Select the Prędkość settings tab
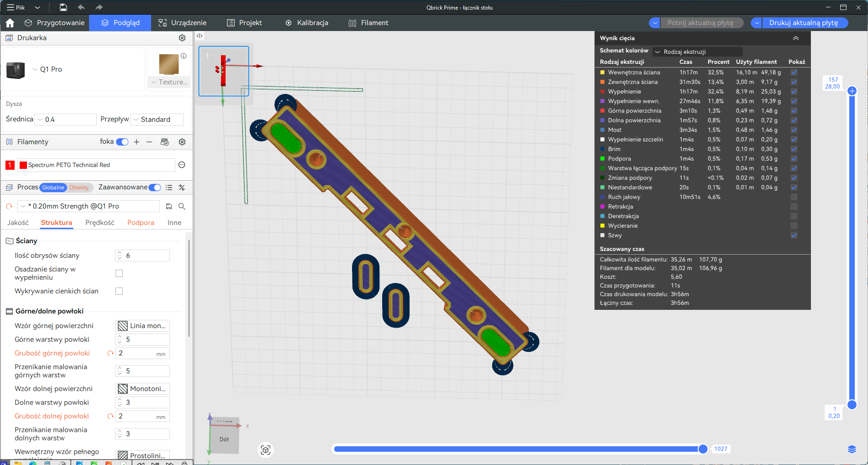This screenshot has height=465, width=868. [x=100, y=223]
